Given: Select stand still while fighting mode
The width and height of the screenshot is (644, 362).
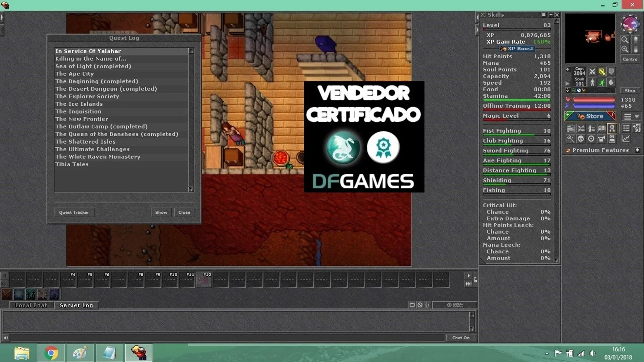Looking at the screenshot, I should coord(592,83).
